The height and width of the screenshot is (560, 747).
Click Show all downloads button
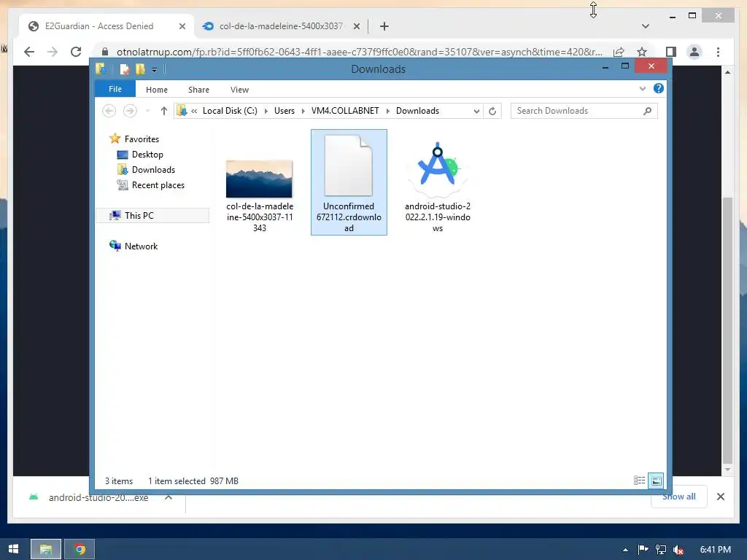tap(679, 497)
